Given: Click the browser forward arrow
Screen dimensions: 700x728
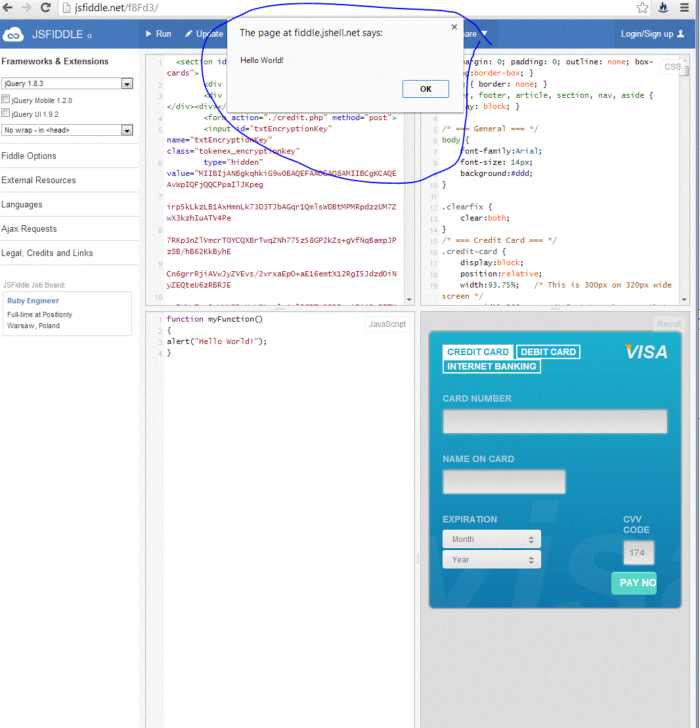Looking at the screenshot, I should tap(26, 7).
